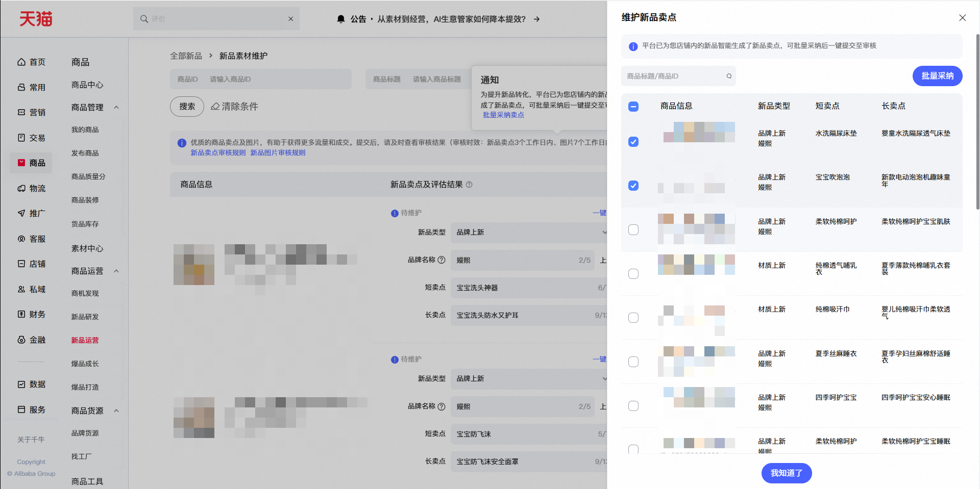Edit the 宝宝洗头神器 short selling point field
Image resolution: width=980 pixels, height=489 pixels.
[529, 288]
